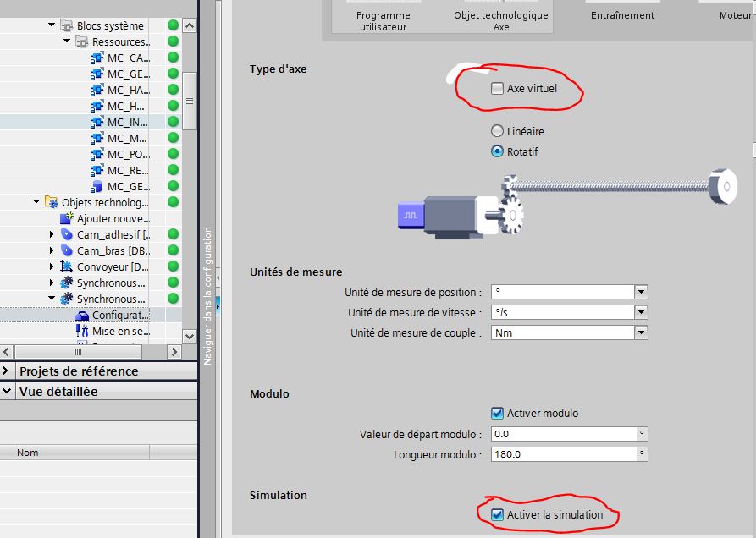The width and height of the screenshot is (756, 538).
Task: Open the Configuration item icon in tree
Action: coord(82,316)
